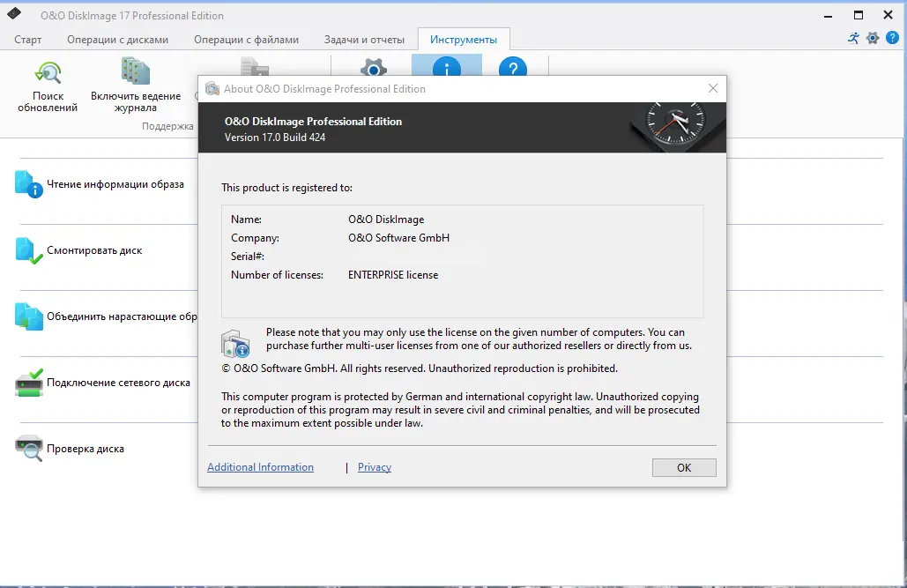Viewport: 907px width, 588px height.
Task: Click the «Включить ведение журнала» logging icon
Action: pyautogui.click(x=134, y=71)
